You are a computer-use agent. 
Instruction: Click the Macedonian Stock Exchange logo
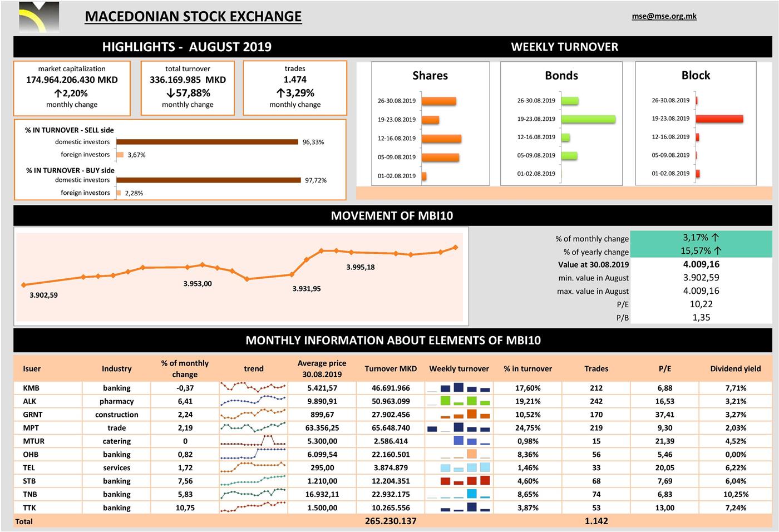coord(38,17)
